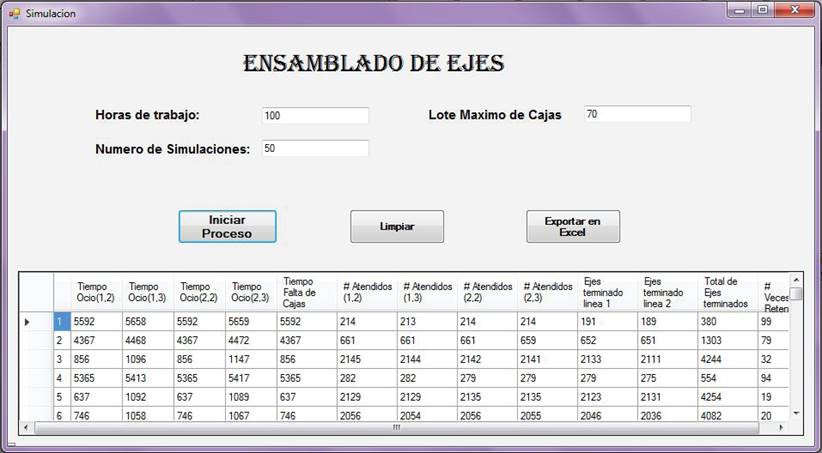Click the current row arrow indicator
The image size is (822, 453).
[x=27, y=322]
